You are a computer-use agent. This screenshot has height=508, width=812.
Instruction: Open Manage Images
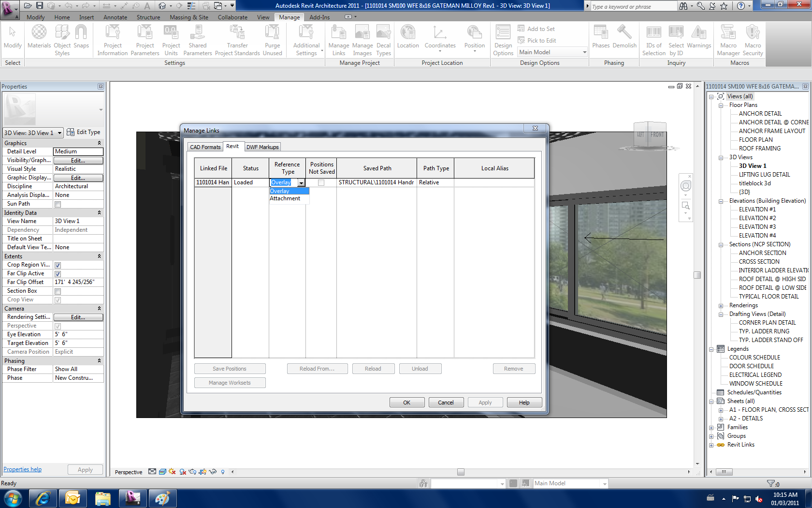362,40
